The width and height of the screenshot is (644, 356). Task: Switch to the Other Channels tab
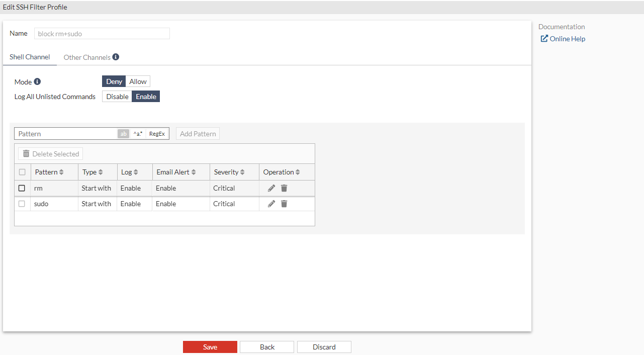click(x=86, y=57)
